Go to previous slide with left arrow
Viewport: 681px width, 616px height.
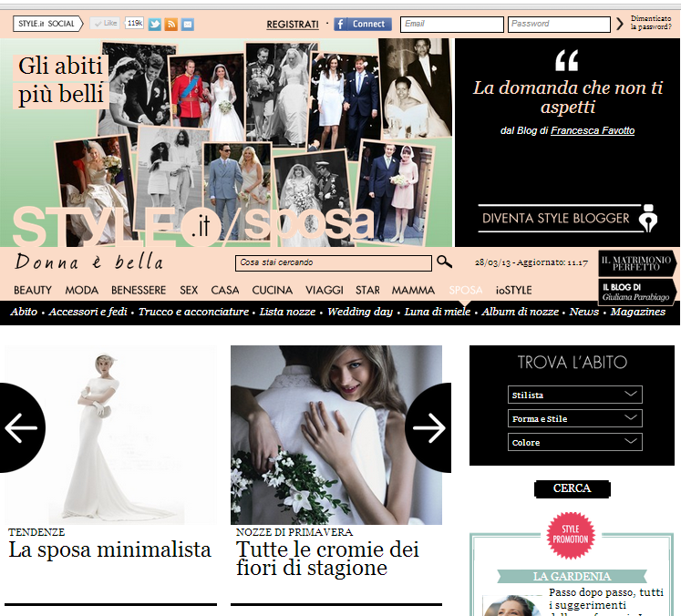coord(21,427)
